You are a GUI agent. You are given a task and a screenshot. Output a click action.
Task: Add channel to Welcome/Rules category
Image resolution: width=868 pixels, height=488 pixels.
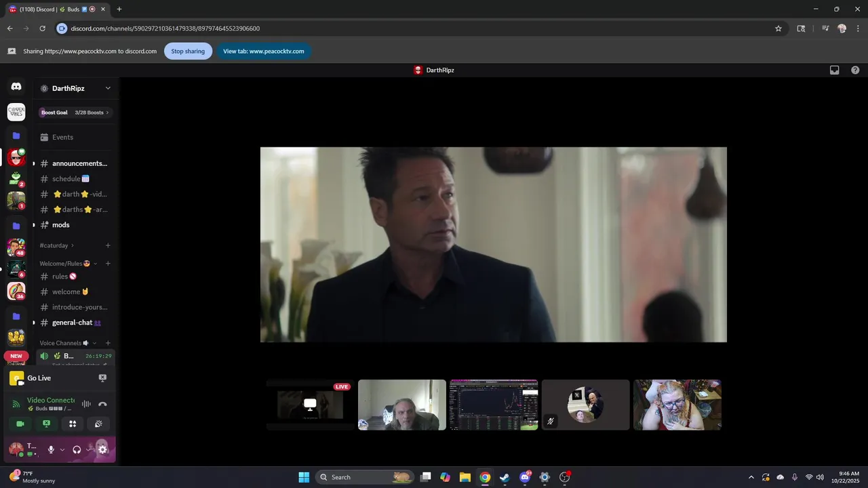coord(108,263)
